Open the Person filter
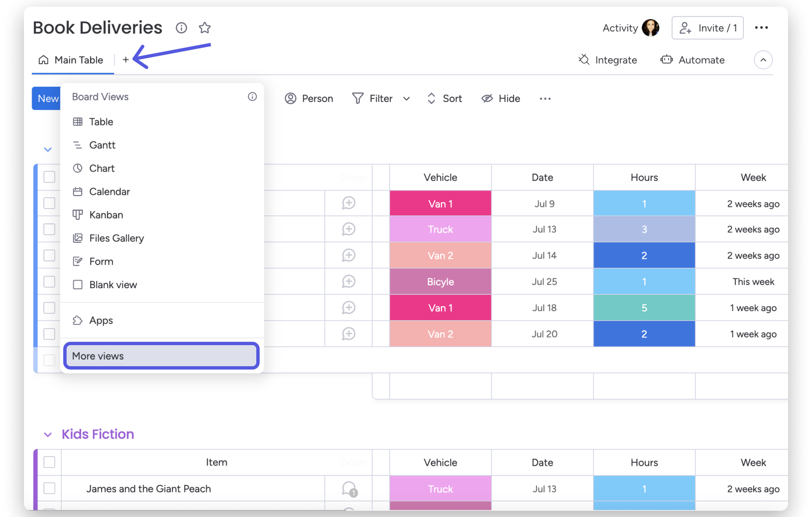Screen dimensions: 812x517 pyautogui.click(x=309, y=99)
